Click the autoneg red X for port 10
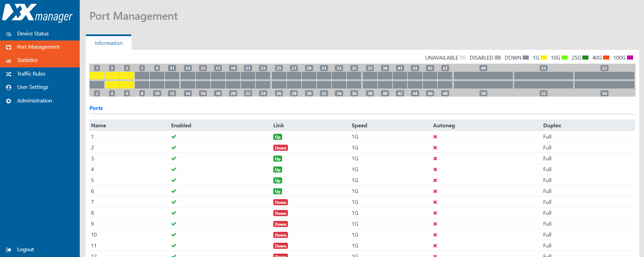644x257 pixels. click(435, 235)
